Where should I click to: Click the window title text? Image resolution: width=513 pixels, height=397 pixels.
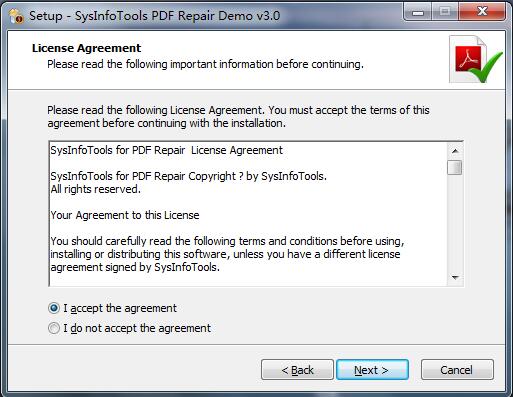pyautogui.click(x=155, y=16)
